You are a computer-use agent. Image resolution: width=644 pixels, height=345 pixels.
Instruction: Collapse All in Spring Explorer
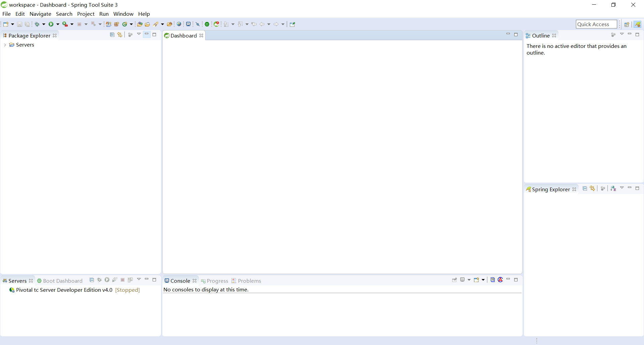coord(585,189)
